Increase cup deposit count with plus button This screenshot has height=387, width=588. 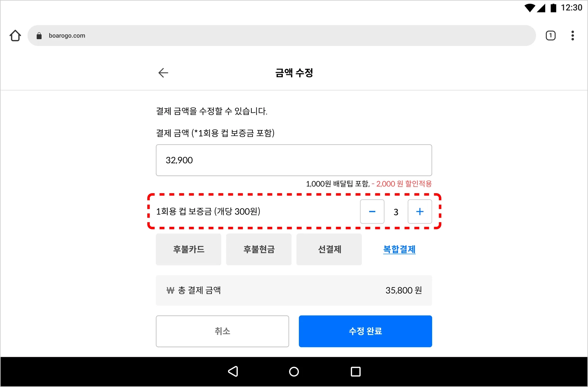pyautogui.click(x=420, y=212)
